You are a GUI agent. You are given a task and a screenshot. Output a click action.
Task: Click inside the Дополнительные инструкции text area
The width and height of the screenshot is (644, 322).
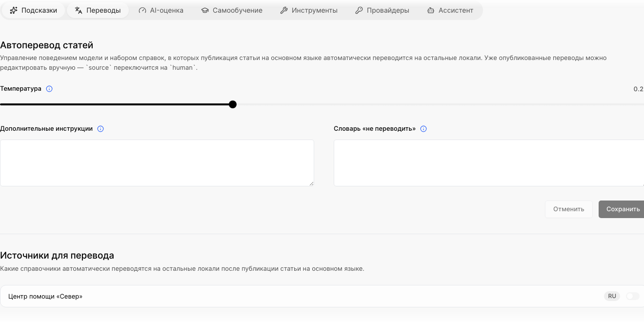[157, 163]
